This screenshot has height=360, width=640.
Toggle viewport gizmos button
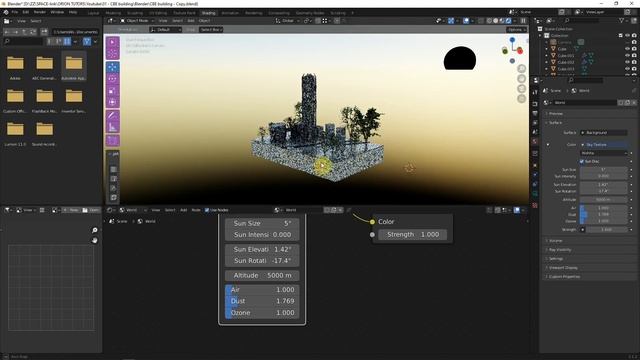pyautogui.click(x=451, y=20)
